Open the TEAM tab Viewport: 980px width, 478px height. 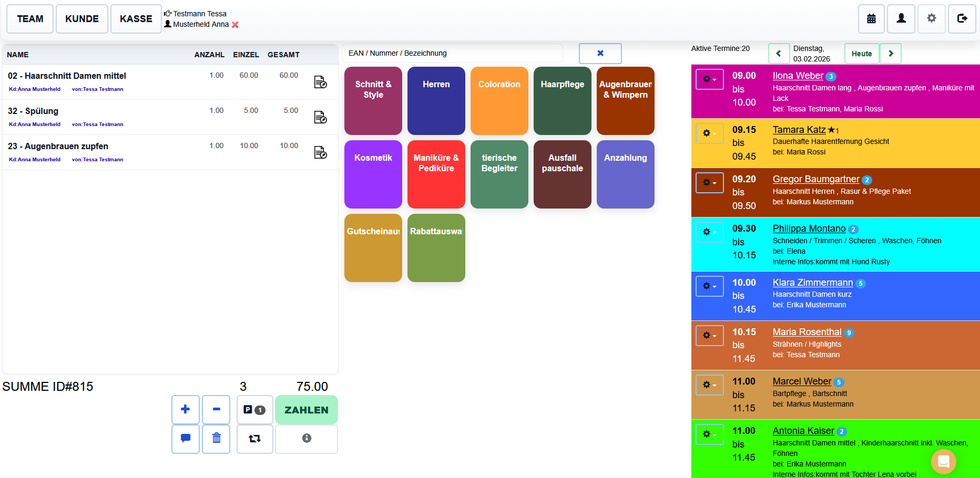point(30,19)
